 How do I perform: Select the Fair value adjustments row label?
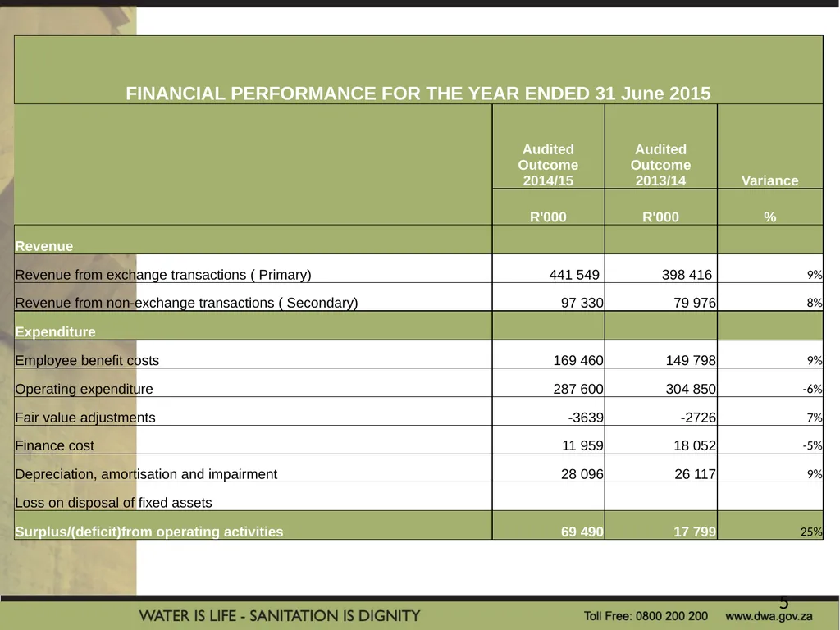[85, 418]
